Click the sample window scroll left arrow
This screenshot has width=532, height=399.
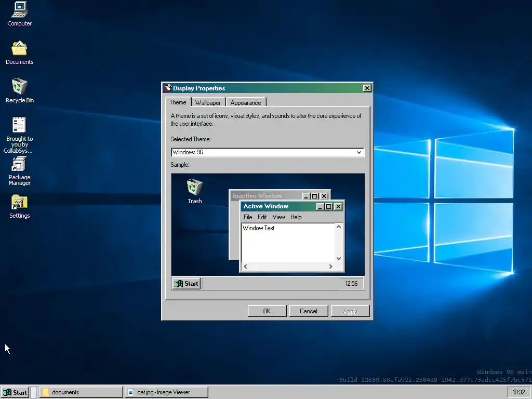pos(246,267)
